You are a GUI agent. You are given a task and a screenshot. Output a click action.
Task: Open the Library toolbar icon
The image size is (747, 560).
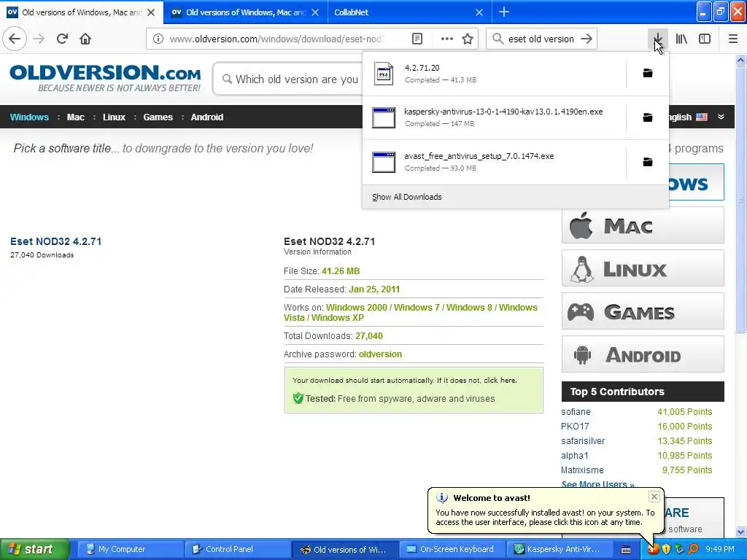(x=681, y=39)
